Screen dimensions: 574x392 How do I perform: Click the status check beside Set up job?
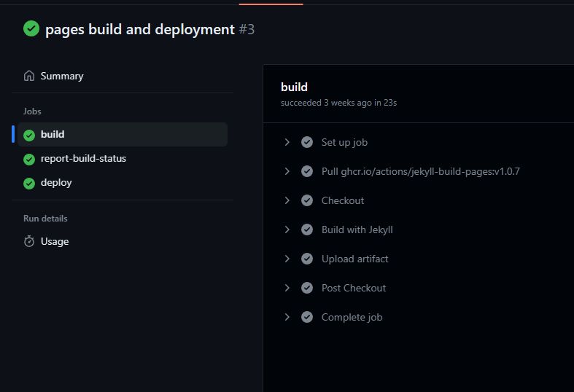pyautogui.click(x=307, y=142)
